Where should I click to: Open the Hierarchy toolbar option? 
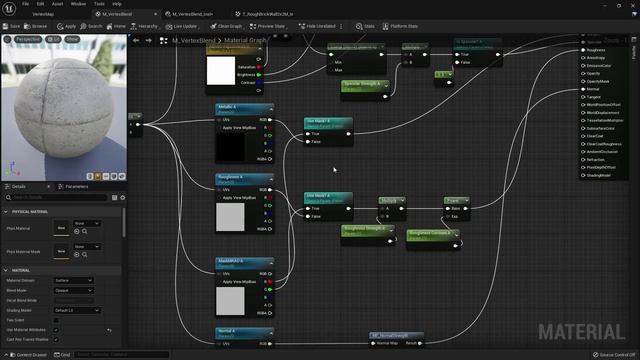[144, 26]
